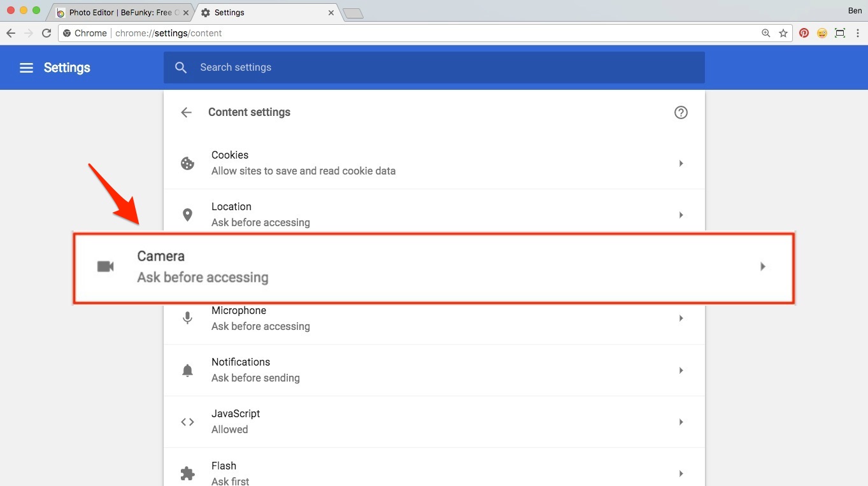
Task: Click the JavaScript label
Action: coord(236,413)
